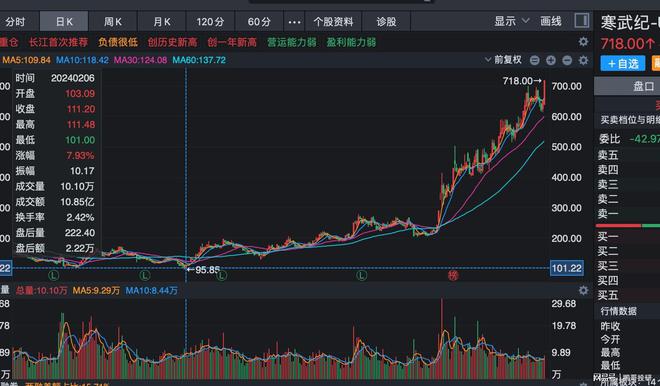Open MA indicator settings gear

click(x=583, y=60)
